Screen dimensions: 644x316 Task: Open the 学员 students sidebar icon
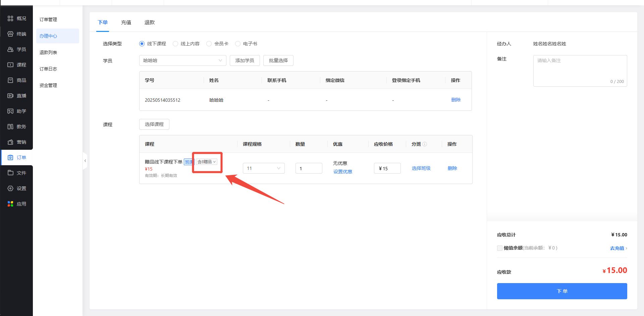tap(10, 49)
